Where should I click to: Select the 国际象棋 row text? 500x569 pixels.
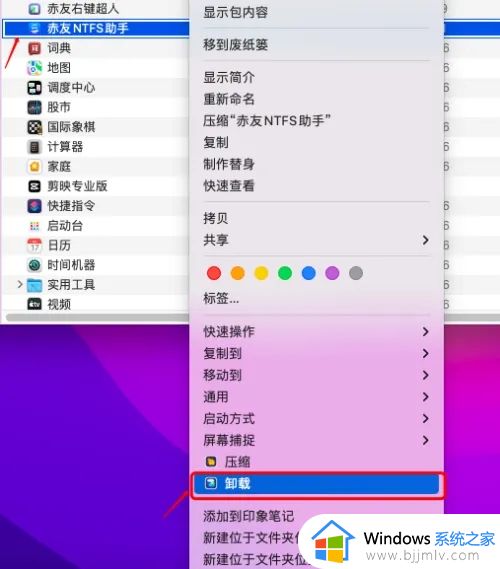click(71, 127)
